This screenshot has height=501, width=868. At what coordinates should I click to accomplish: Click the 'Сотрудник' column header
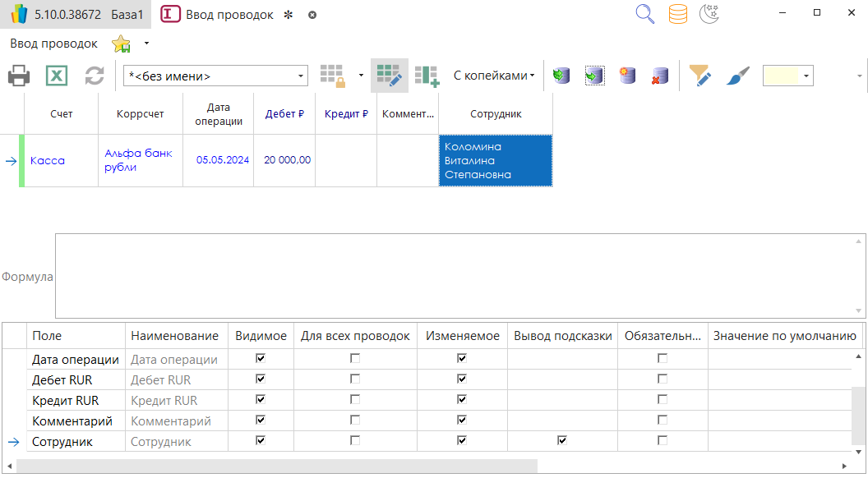click(496, 114)
